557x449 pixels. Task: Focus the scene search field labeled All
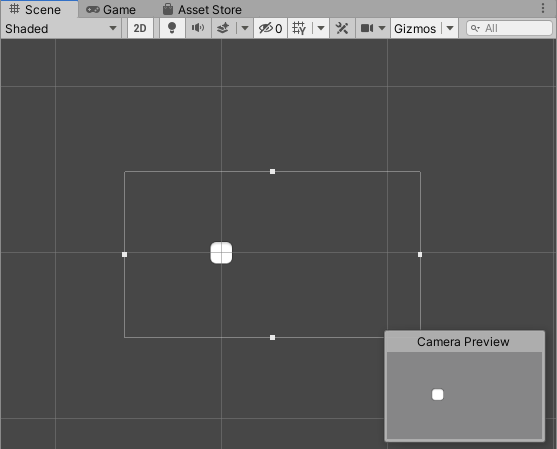tap(509, 28)
